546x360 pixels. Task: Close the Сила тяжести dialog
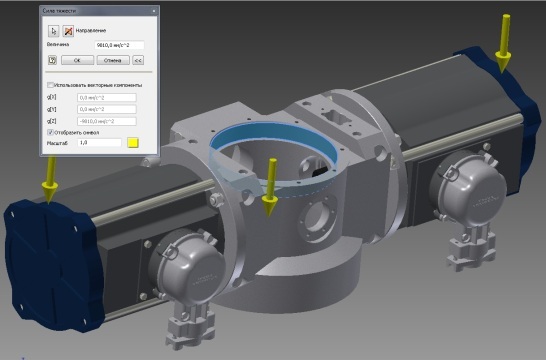[x=154, y=11]
